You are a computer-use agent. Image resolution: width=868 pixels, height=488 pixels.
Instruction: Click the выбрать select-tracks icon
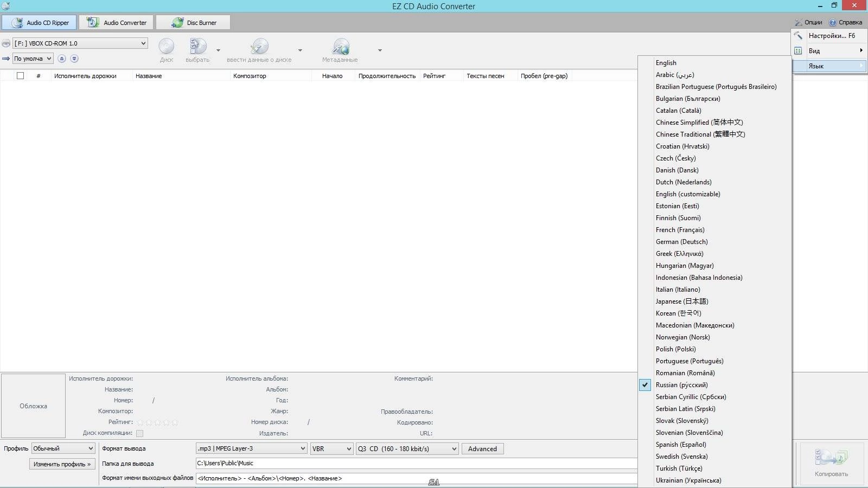point(197,50)
